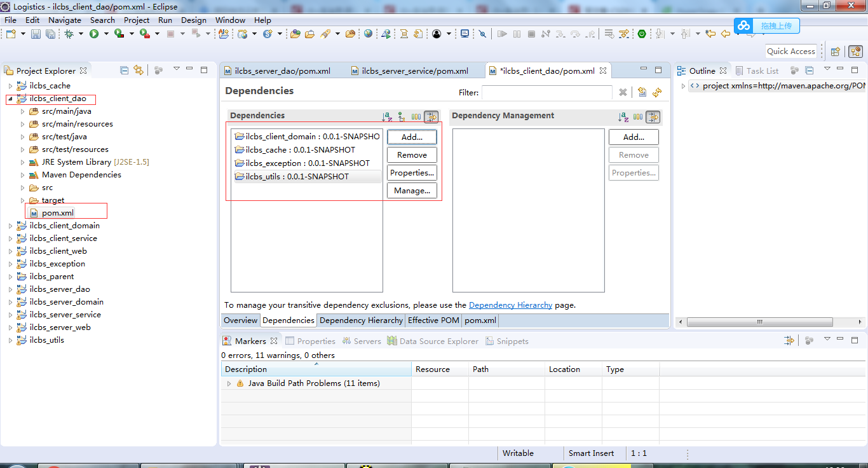Click Properties button in Dependencies section
868x468 pixels.
tap(412, 172)
